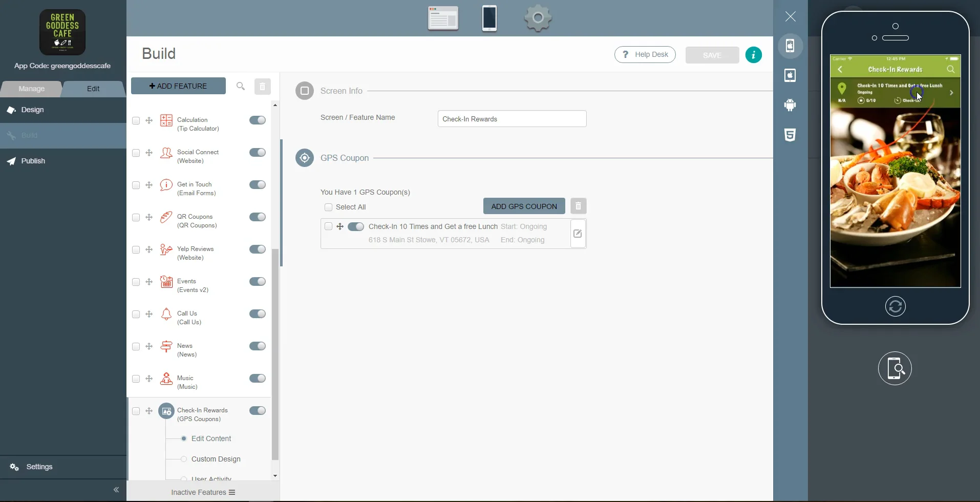Switch to the Manage tab

[31, 89]
